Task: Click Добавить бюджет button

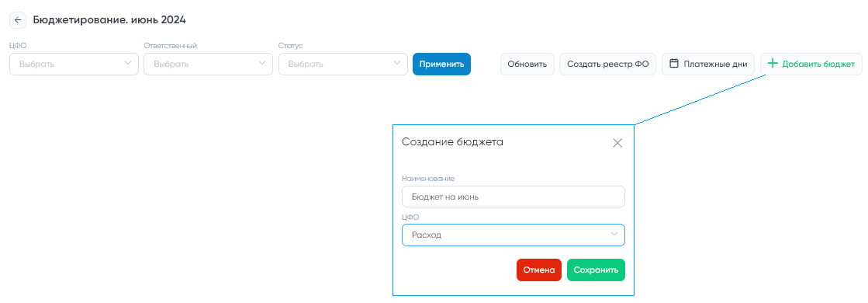Action: (x=811, y=64)
